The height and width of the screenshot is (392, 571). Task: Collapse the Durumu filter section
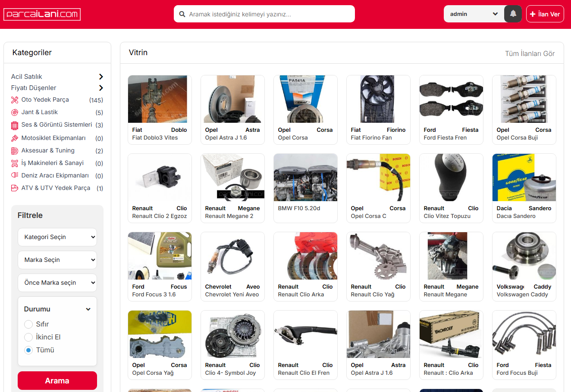click(x=88, y=309)
